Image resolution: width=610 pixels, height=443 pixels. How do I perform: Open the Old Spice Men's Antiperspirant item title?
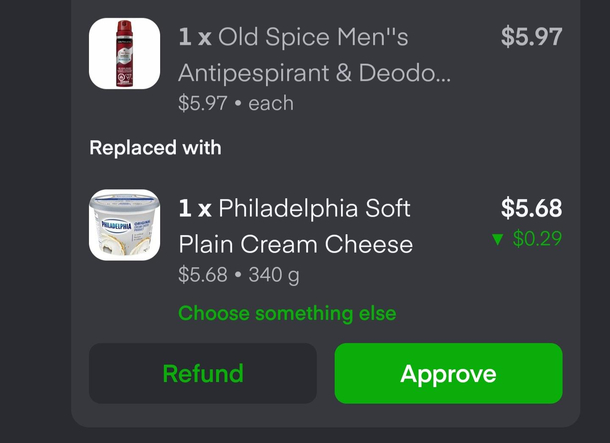tap(314, 55)
